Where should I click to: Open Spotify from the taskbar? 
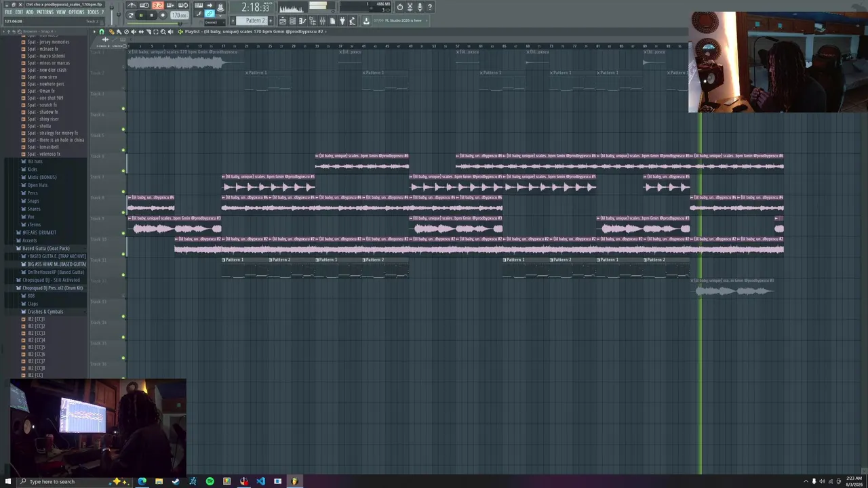tap(210, 482)
